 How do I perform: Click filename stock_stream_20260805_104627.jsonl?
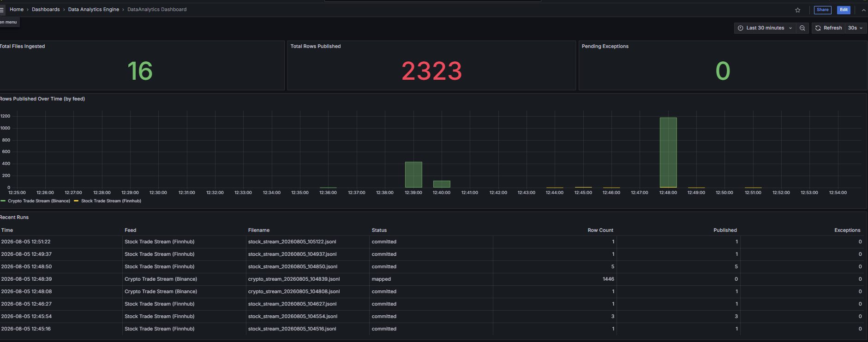coord(293,304)
